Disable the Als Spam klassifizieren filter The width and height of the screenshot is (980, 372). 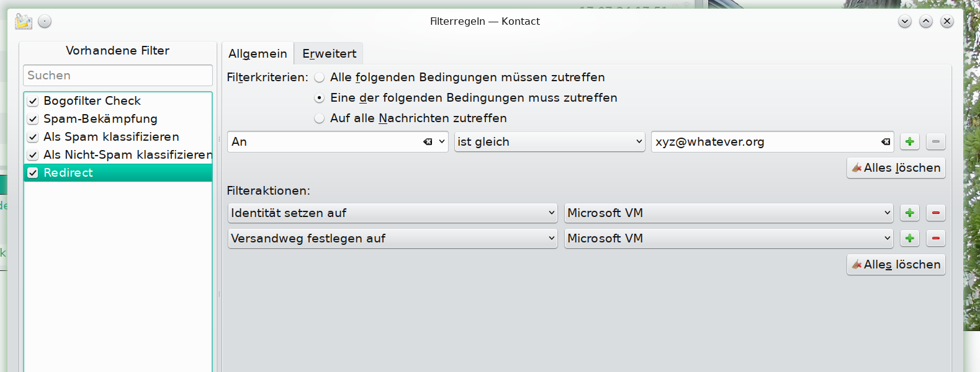(33, 137)
